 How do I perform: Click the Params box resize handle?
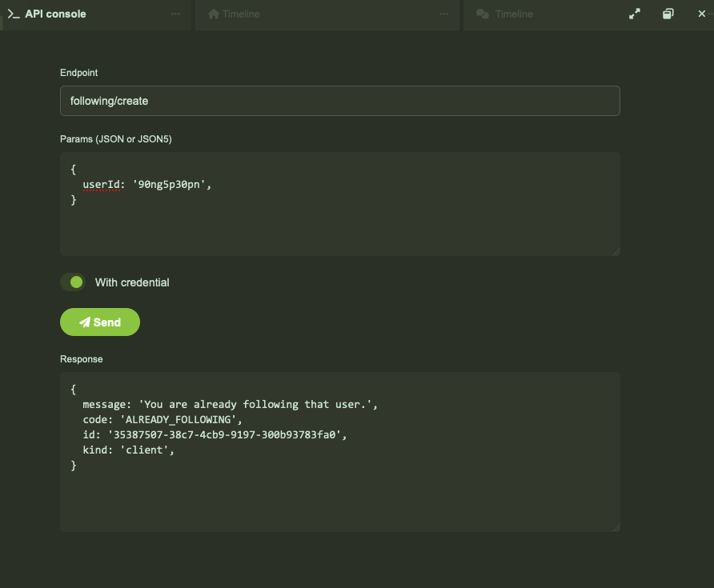(x=616, y=251)
